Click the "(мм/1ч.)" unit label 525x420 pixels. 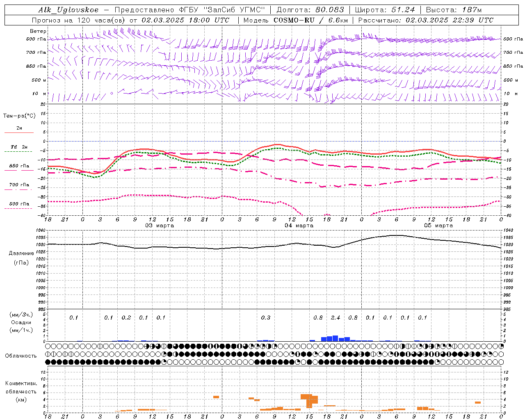point(21,330)
